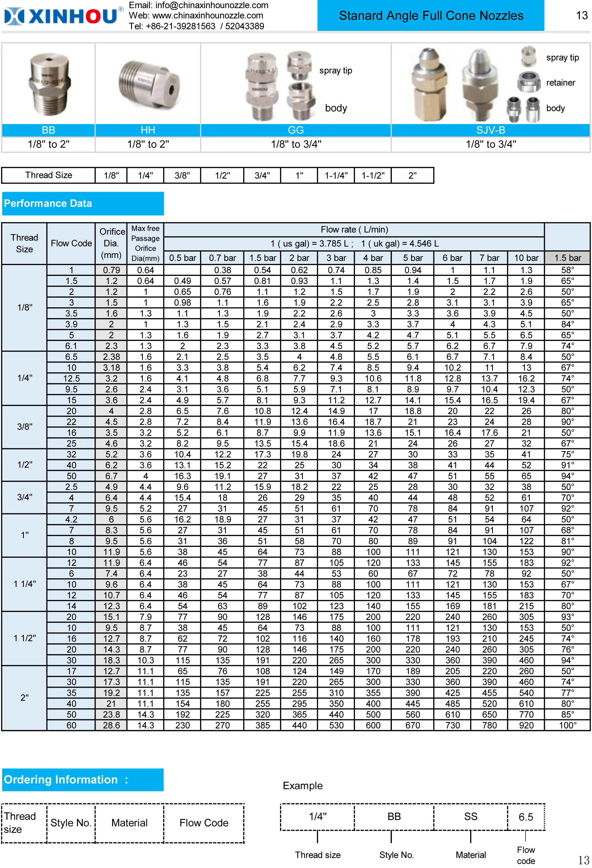592x868 pixels.
Task: Click the telephone number line
Action: (196, 26)
